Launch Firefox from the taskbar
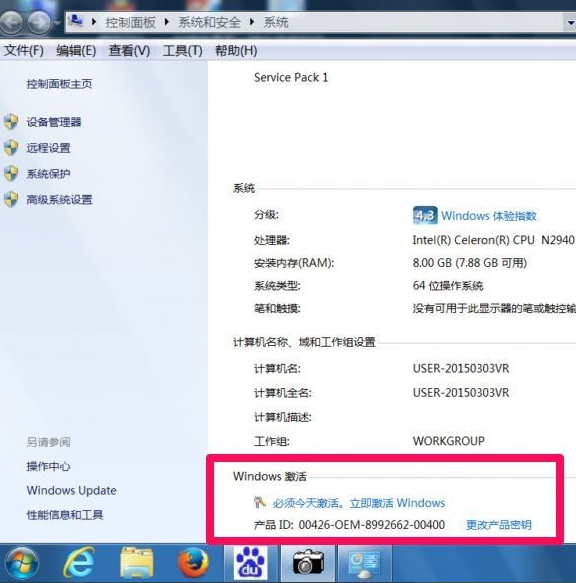The width and height of the screenshot is (576, 583). [193, 563]
